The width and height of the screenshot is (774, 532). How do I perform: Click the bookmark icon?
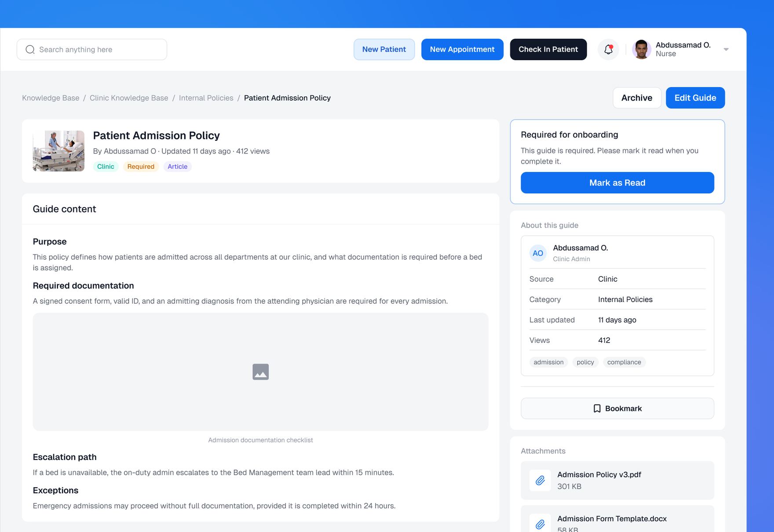597,408
